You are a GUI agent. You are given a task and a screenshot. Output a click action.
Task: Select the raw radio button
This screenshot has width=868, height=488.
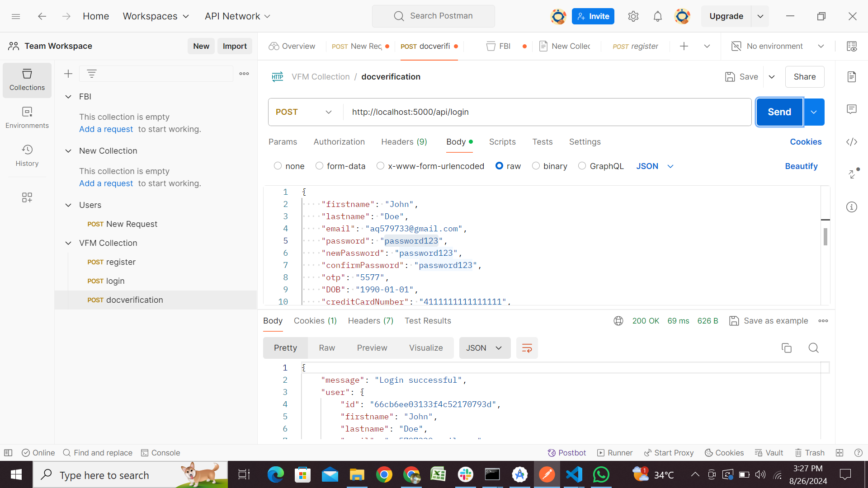click(x=500, y=166)
